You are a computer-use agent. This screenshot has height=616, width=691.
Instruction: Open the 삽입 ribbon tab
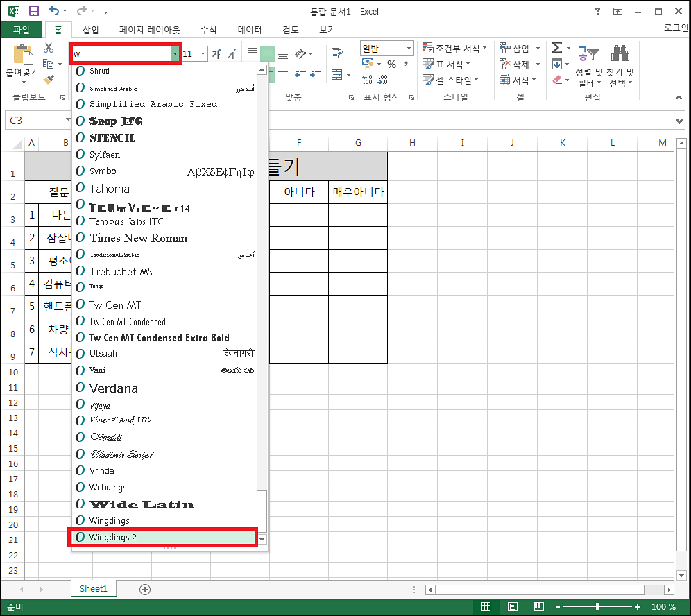tap(91, 30)
